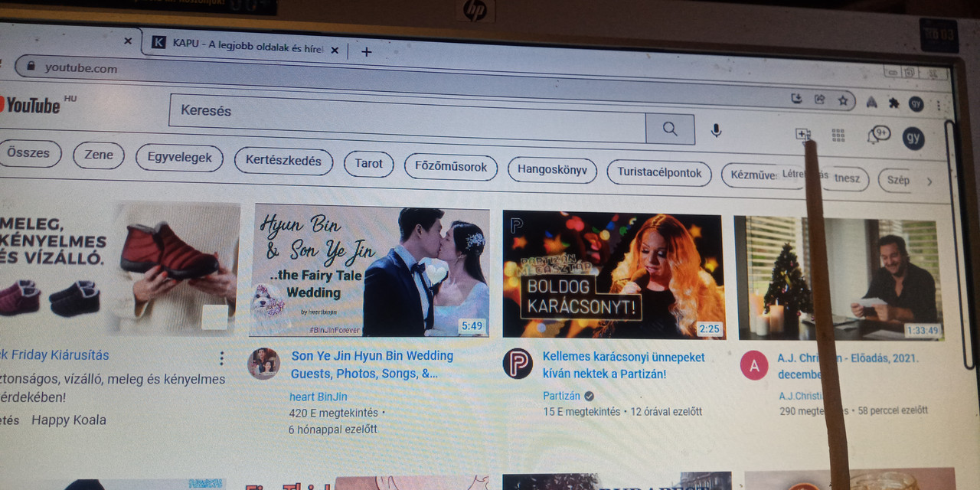Select the Zene filter chip

tap(99, 155)
